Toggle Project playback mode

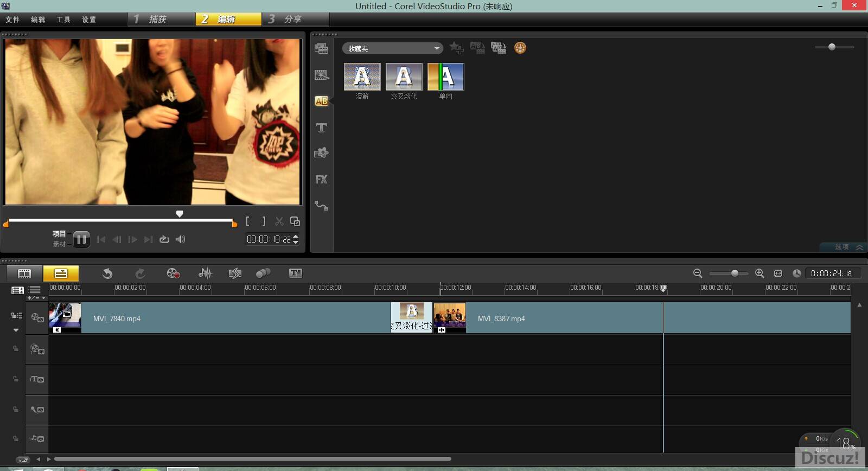59,234
